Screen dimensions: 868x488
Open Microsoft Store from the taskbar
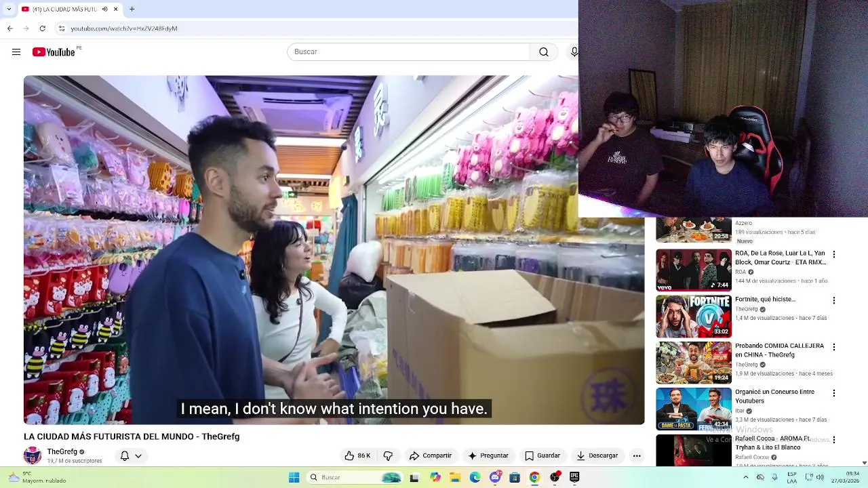click(515, 478)
